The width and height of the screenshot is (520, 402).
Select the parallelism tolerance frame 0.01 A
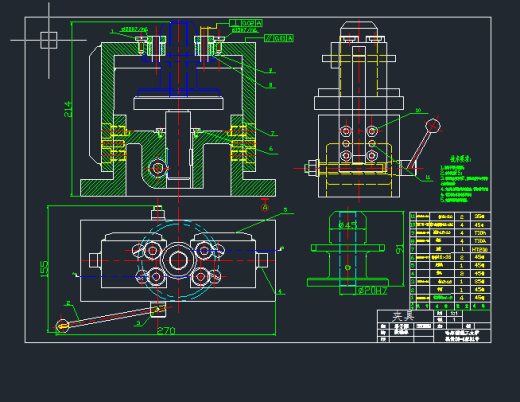pos(279,38)
